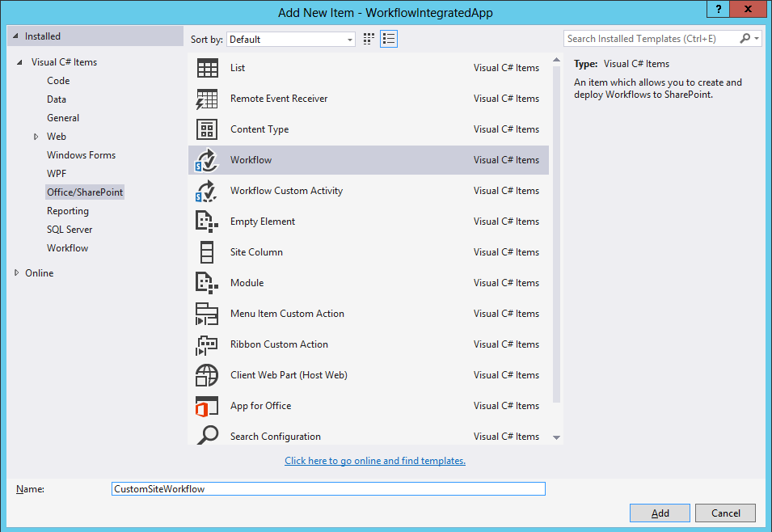Select the Ribbon Custom Action label

[279, 344]
